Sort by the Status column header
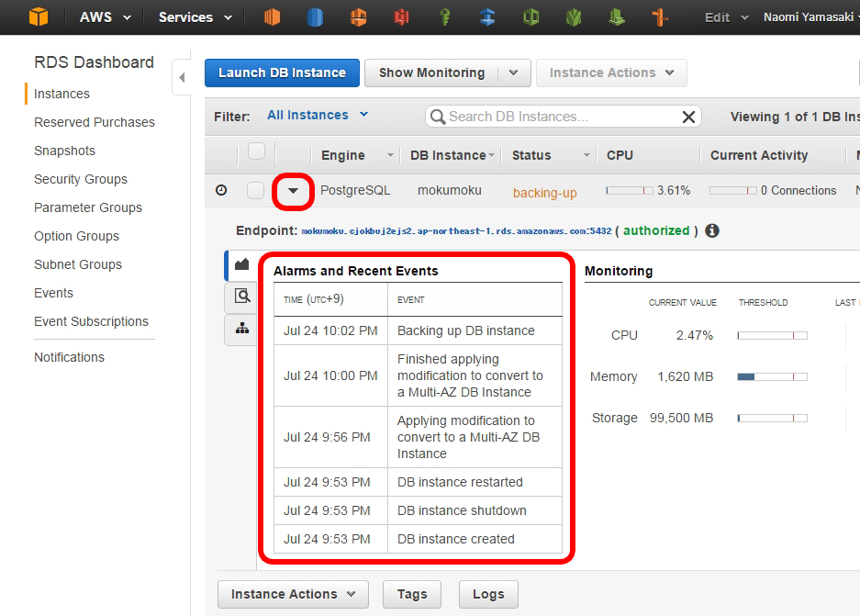This screenshot has height=616, width=860. (550, 156)
